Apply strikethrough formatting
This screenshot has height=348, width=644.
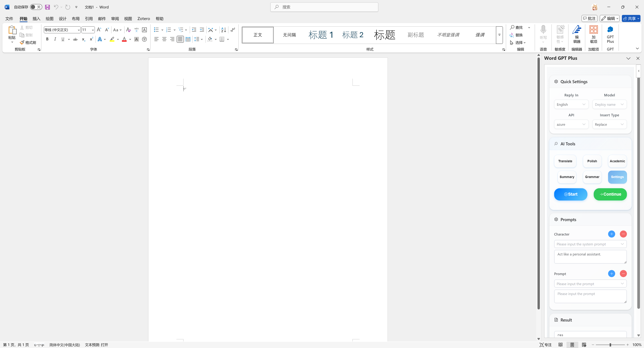tap(75, 39)
